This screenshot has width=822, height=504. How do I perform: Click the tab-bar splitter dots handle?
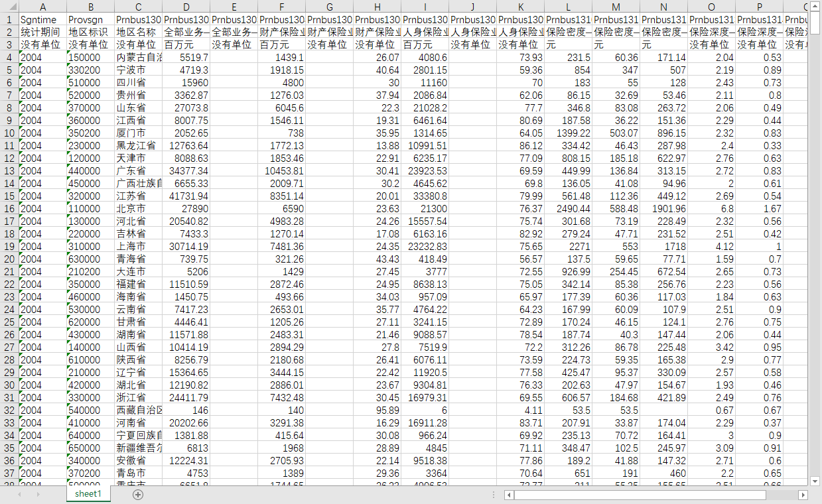(x=495, y=495)
